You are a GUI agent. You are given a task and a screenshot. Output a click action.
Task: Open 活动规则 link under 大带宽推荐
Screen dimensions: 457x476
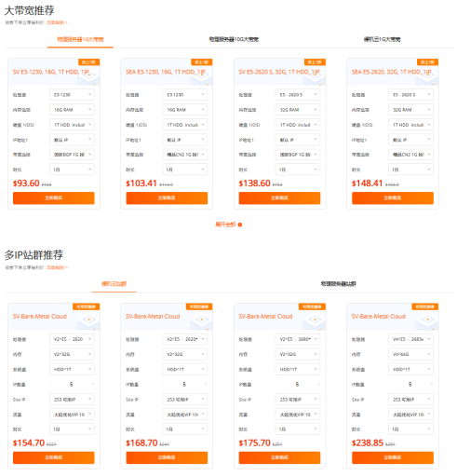pos(57,22)
